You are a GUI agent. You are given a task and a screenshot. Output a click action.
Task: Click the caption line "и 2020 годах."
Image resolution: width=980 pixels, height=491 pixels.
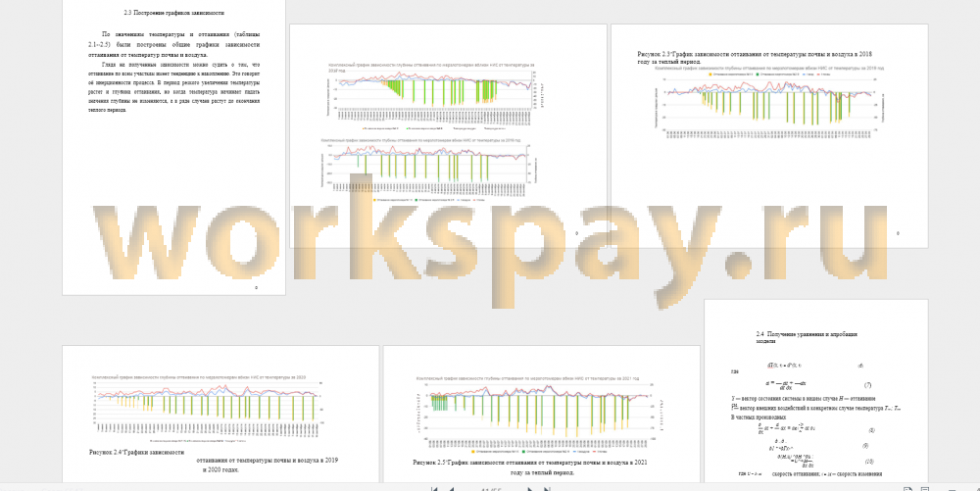220,469
